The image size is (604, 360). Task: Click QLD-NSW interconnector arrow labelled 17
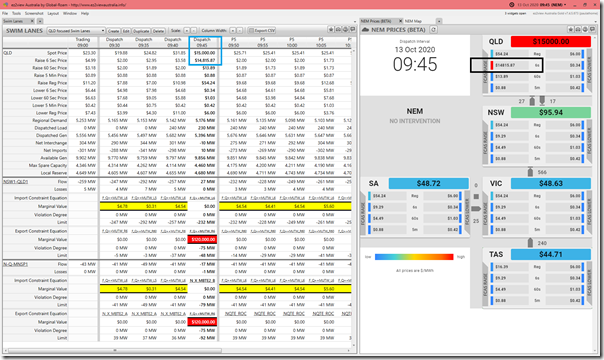pyautogui.click(x=542, y=100)
